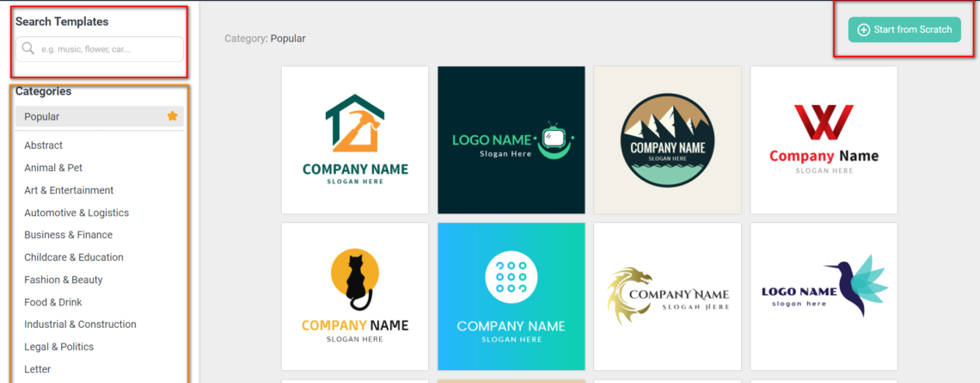Select the Popular category
The width and height of the screenshot is (980, 383).
pos(100,116)
